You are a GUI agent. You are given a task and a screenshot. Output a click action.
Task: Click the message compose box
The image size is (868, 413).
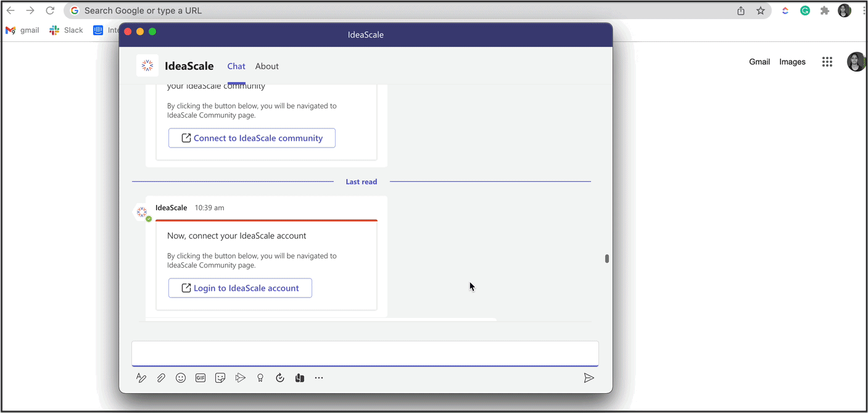(x=365, y=354)
